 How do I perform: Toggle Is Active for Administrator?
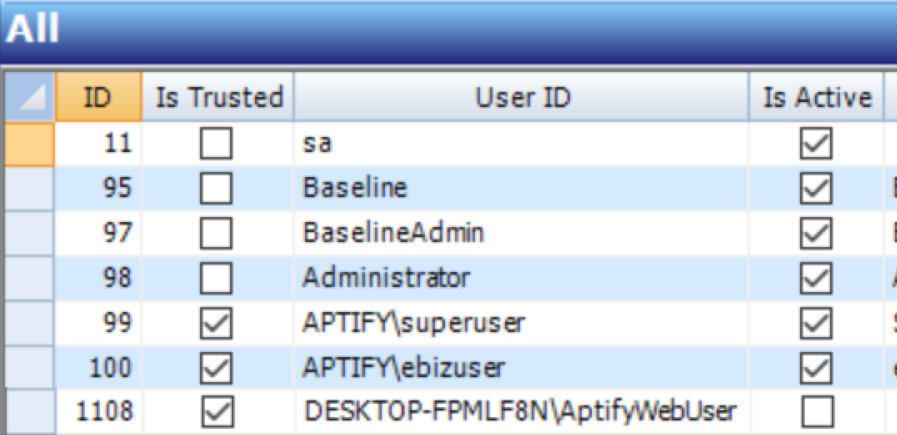[817, 277]
